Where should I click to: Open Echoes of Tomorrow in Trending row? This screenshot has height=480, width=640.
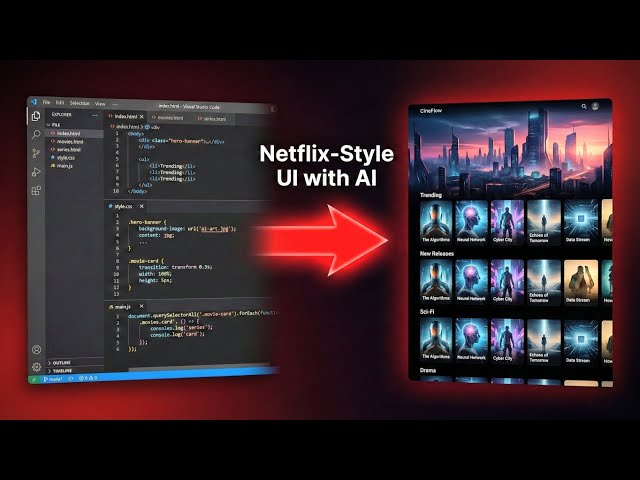tap(544, 222)
